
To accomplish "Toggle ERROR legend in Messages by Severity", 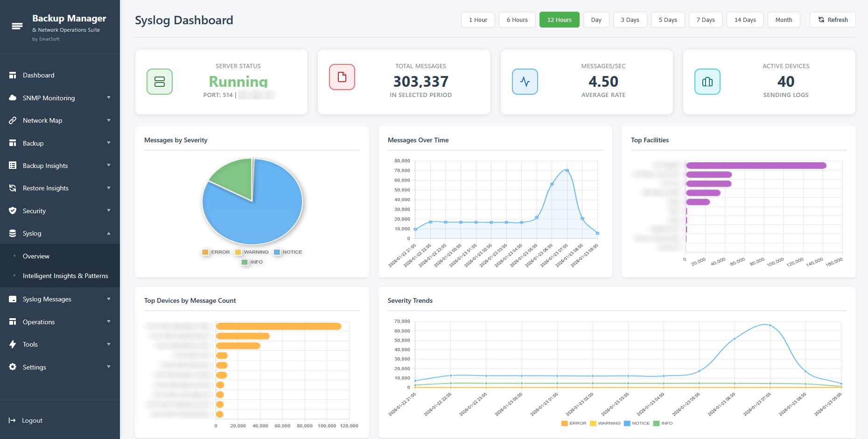I will [216, 252].
